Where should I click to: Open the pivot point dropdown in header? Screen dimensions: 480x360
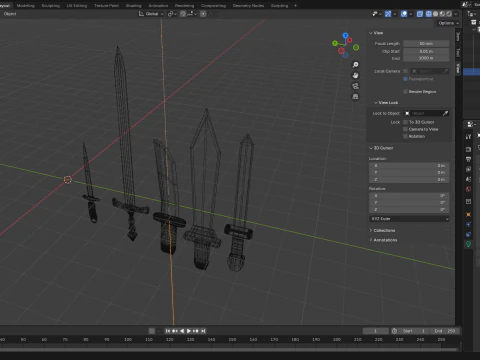172,14
